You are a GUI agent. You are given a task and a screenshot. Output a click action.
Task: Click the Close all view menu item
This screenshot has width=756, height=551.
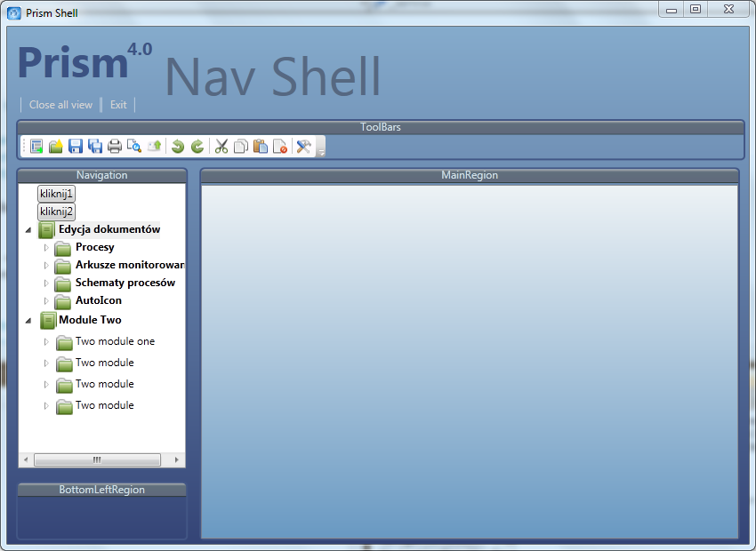(60, 105)
